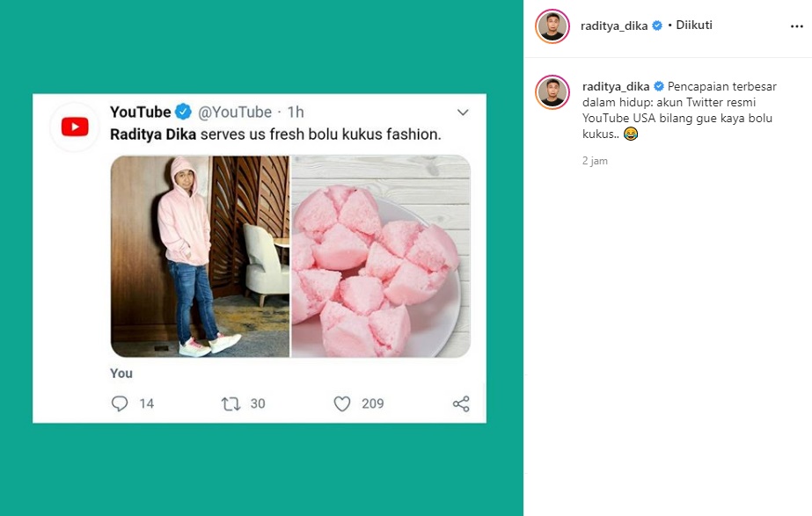Click the share icon on the tweet
The height and width of the screenshot is (516, 812).
[458, 403]
